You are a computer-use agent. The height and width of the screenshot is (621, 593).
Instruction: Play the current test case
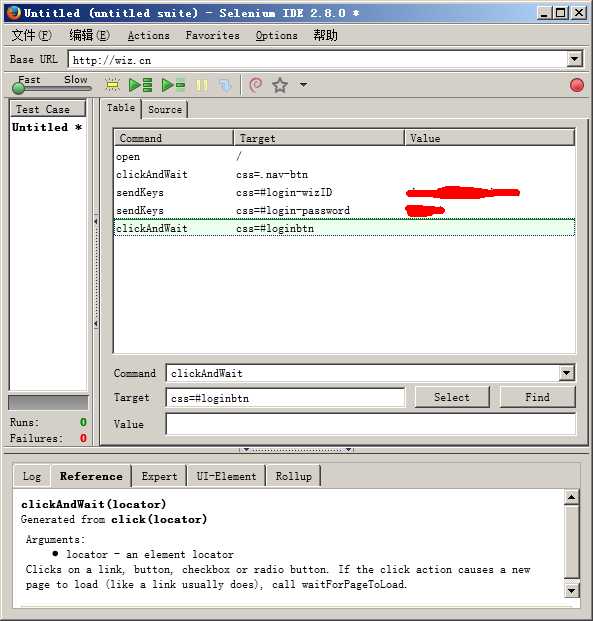173,85
